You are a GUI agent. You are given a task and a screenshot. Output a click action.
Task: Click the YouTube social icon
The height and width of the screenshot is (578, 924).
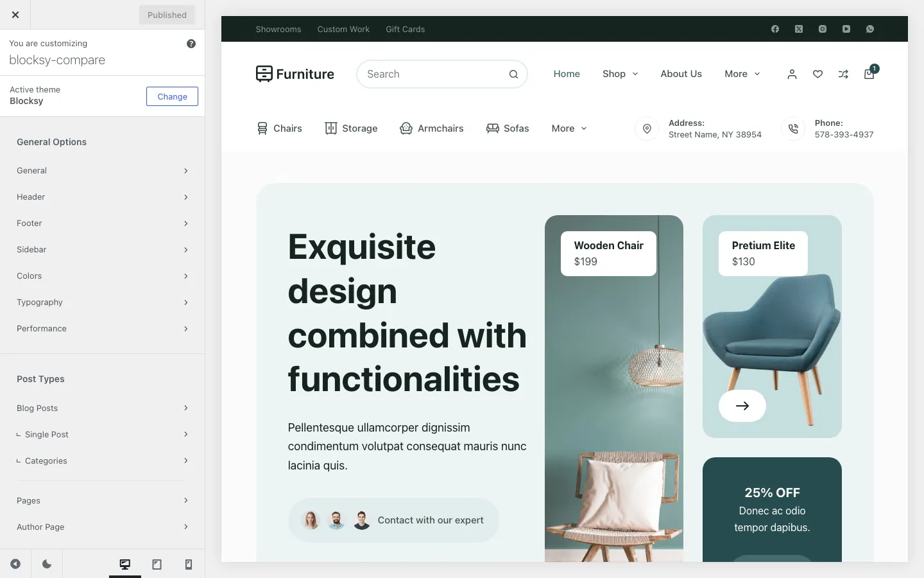pyautogui.click(x=846, y=29)
